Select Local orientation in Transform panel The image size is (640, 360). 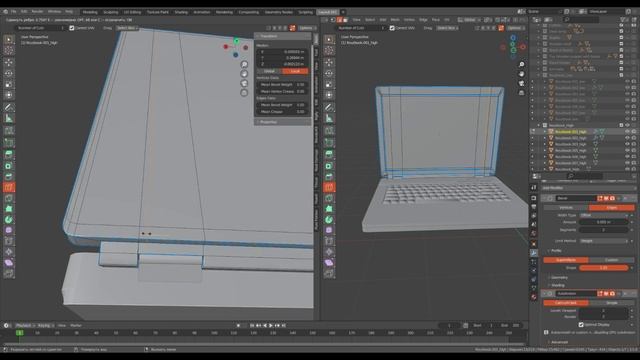pyautogui.click(x=295, y=71)
